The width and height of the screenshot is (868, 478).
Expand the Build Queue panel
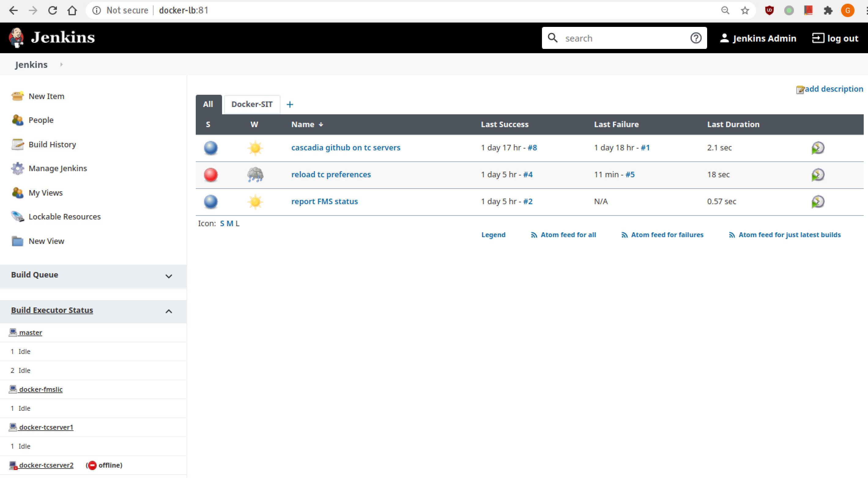(169, 276)
